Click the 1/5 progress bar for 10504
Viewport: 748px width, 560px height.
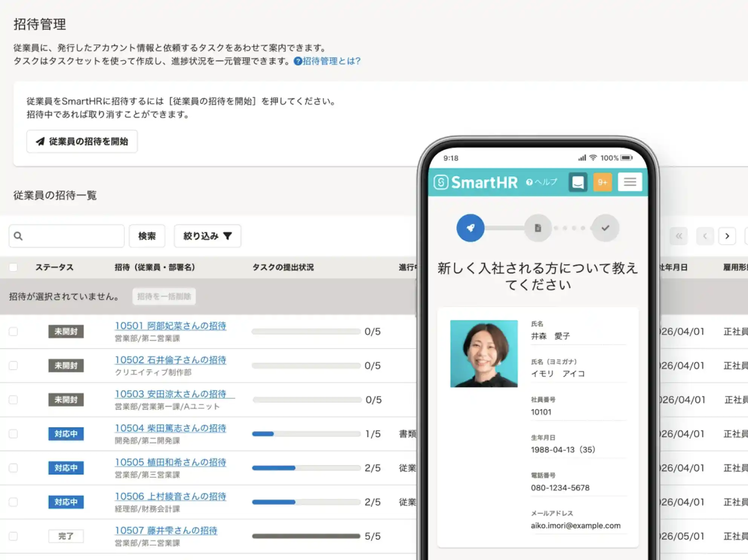point(306,434)
